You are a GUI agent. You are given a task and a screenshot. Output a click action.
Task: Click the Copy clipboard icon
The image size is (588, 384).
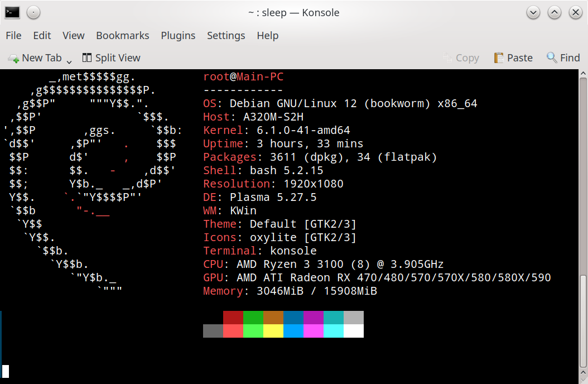[447, 57]
